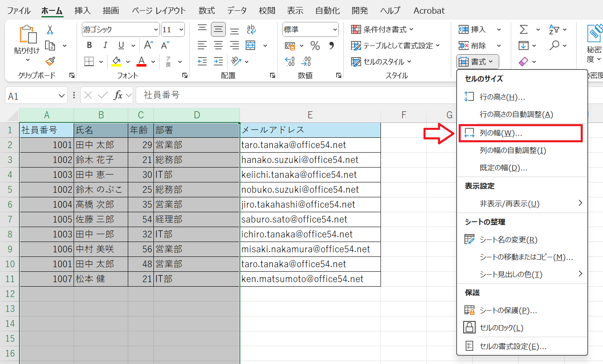
Task: Click the 書式 button in ribbon
Action: pyautogui.click(x=478, y=62)
